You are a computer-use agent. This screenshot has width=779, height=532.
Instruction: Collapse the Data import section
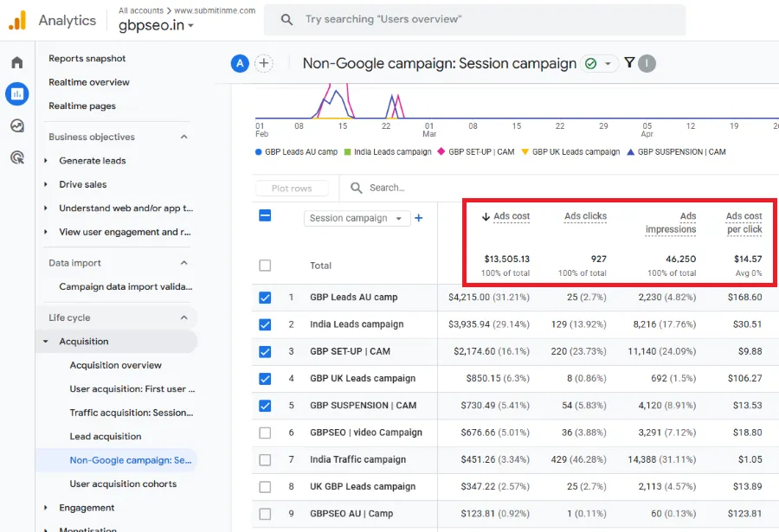coord(184,263)
